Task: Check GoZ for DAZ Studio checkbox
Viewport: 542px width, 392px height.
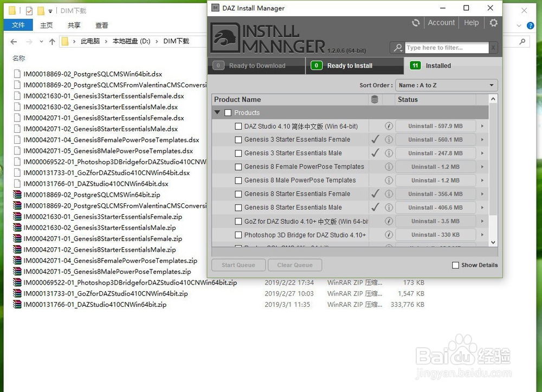Action: [x=238, y=221]
